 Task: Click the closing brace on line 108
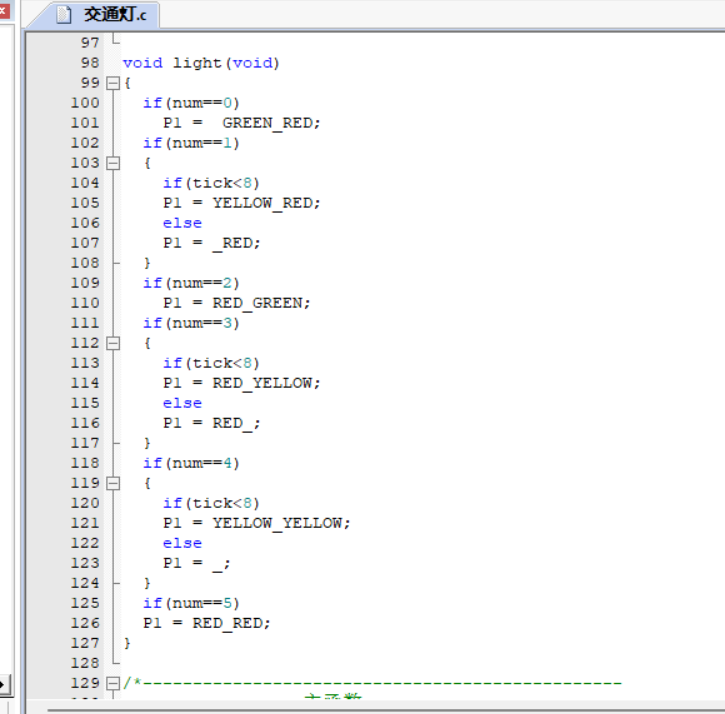(147, 263)
